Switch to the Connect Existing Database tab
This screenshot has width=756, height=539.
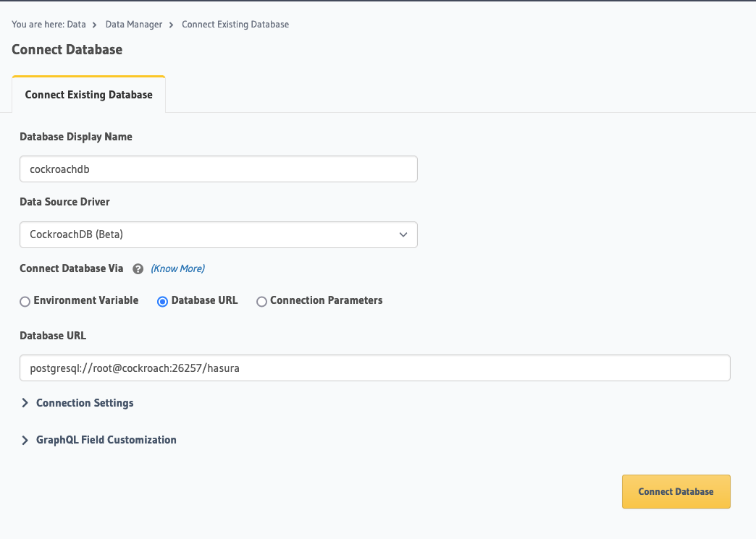click(88, 94)
